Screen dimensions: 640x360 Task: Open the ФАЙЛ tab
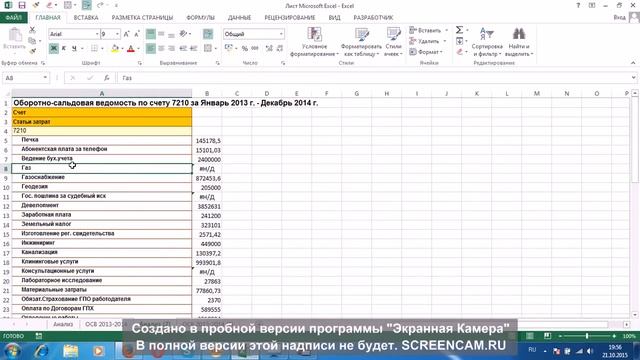(x=14, y=18)
